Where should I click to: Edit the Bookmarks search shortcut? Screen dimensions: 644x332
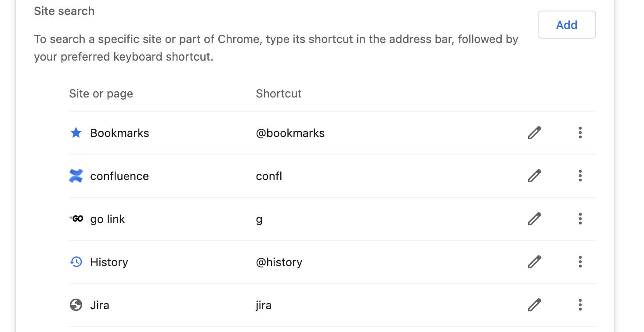click(x=534, y=133)
